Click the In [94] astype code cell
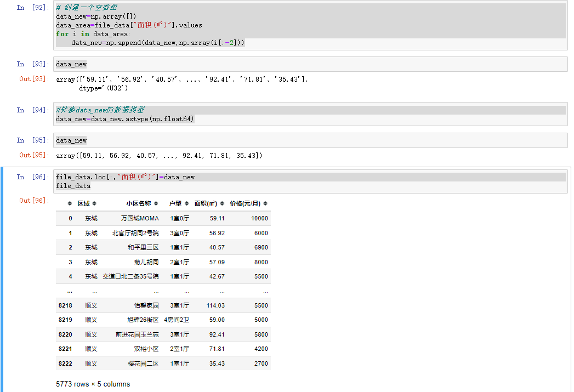 point(310,115)
